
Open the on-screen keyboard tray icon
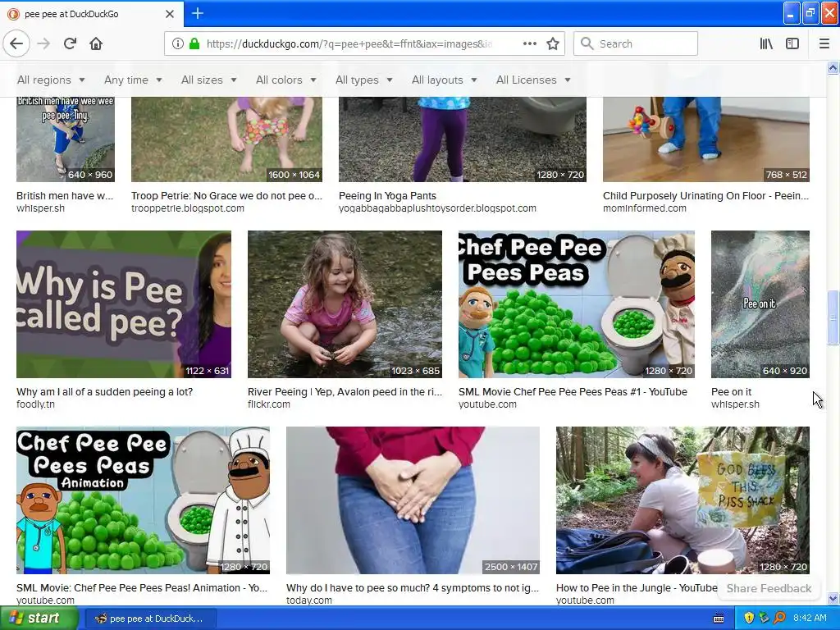click(x=719, y=619)
